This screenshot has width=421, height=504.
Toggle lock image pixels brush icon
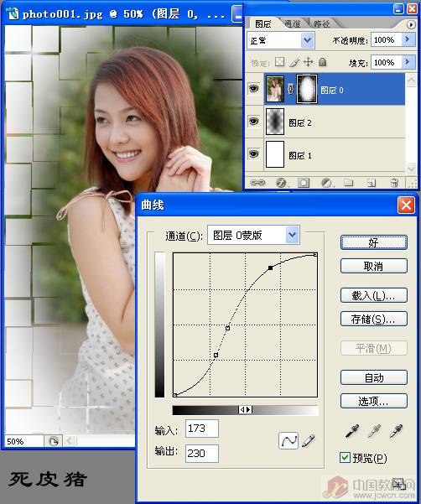[x=294, y=62]
